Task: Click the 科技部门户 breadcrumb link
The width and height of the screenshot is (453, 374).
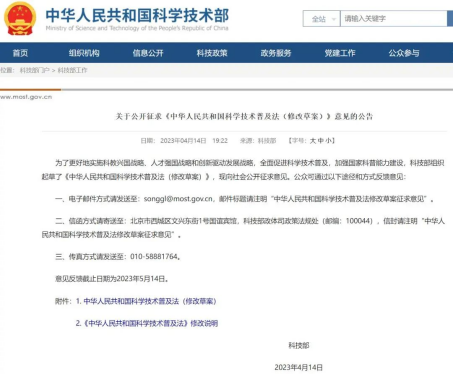Action: pyautogui.click(x=34, y=70)
